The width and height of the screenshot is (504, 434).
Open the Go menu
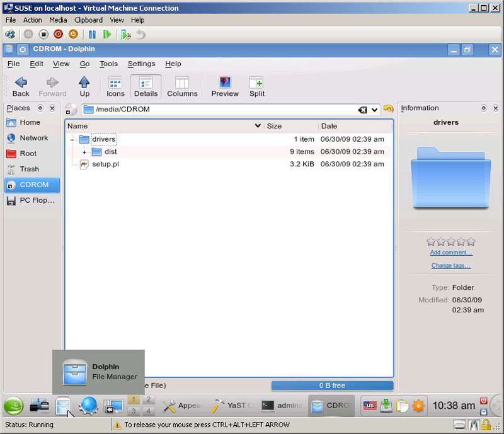pos(84,64)
